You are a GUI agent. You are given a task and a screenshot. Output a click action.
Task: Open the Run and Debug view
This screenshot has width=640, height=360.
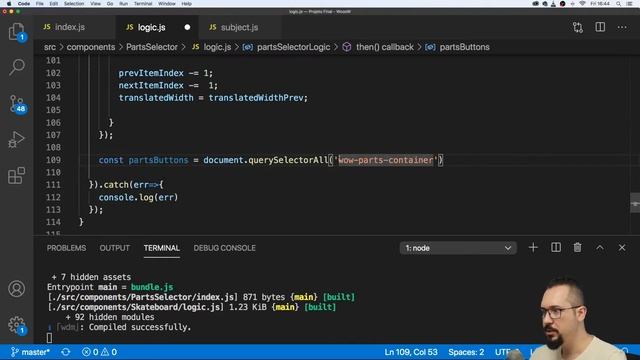(x=16, y=140)
